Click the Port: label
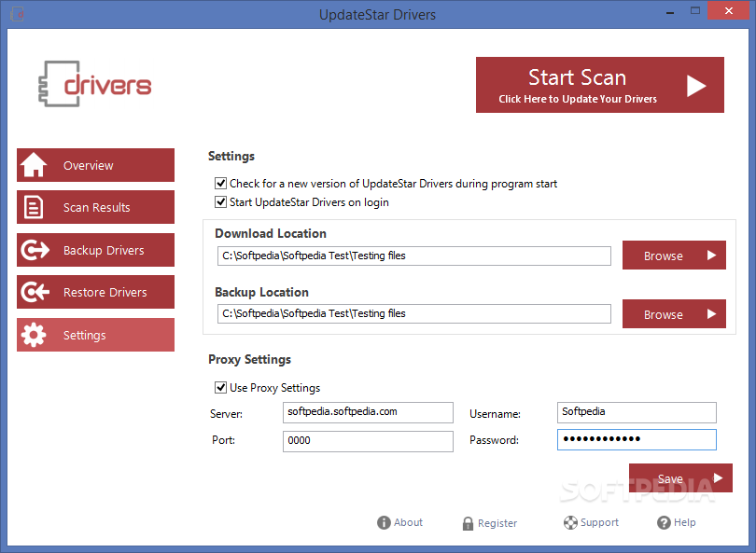Screen dimensions: 756x553 coord(224,440)
